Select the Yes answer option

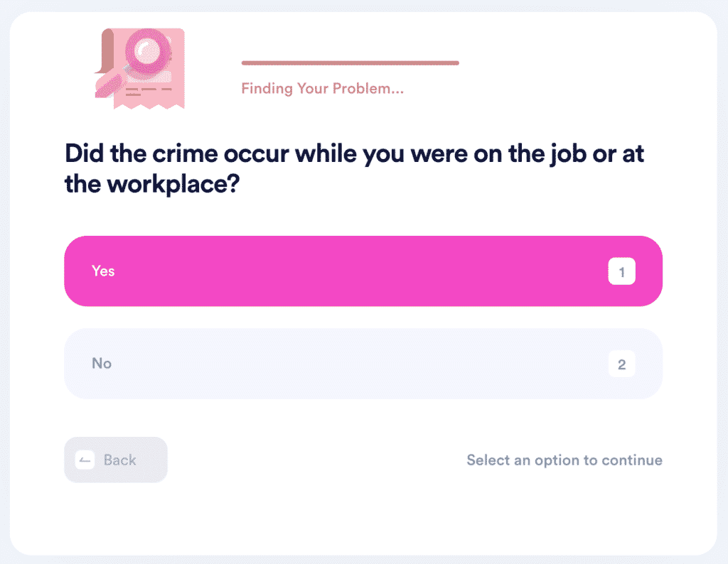tap(363, 271)
